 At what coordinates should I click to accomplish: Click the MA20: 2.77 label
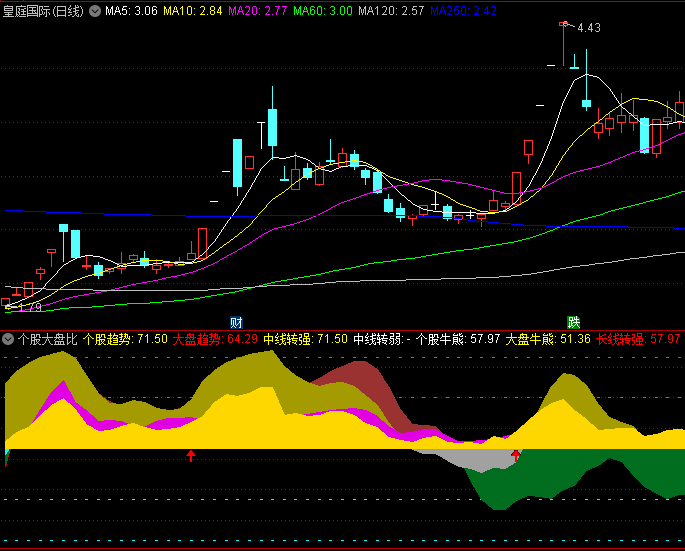click(x=258, y=11)
